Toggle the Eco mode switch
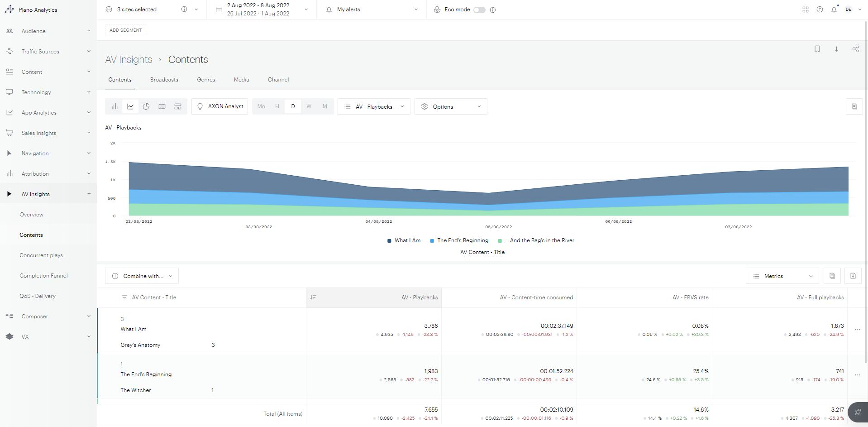The image size is (868, 427). pyautogui.click(x=479, y=10)
